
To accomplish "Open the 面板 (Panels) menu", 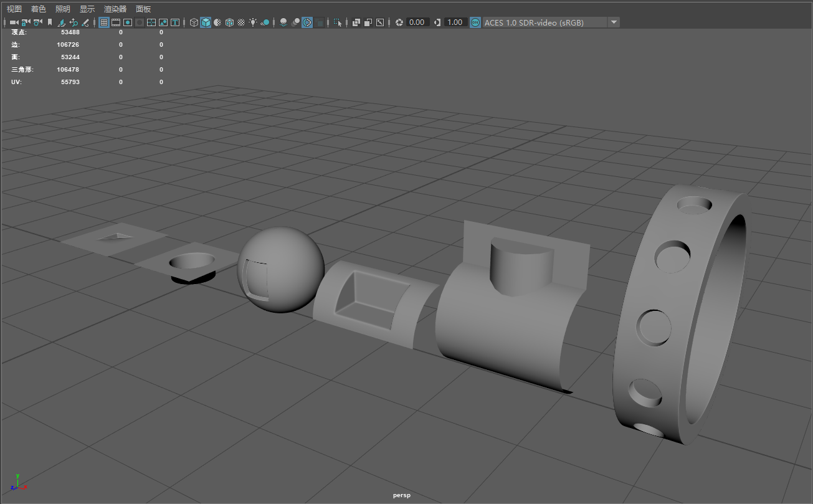I will (x=143, y=9).
